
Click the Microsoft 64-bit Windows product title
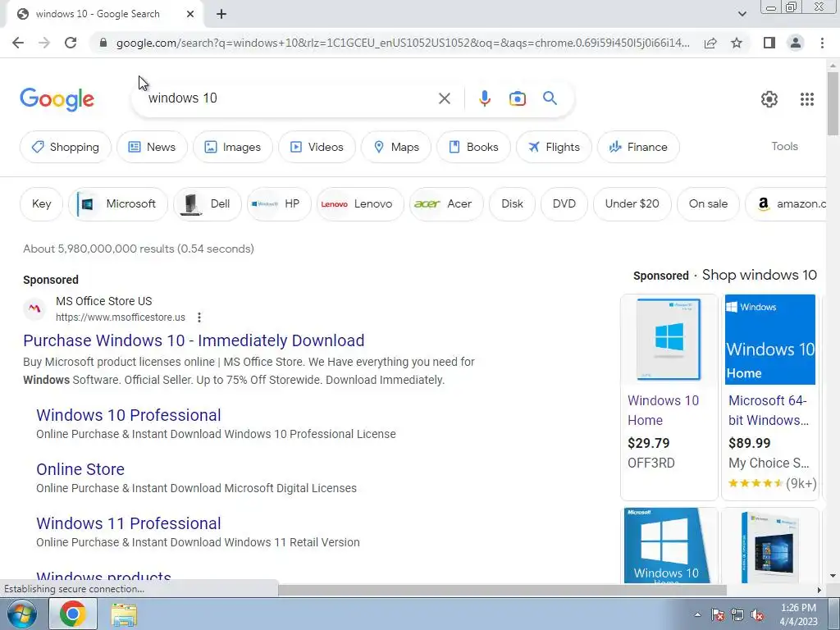[x=768, y=410]
